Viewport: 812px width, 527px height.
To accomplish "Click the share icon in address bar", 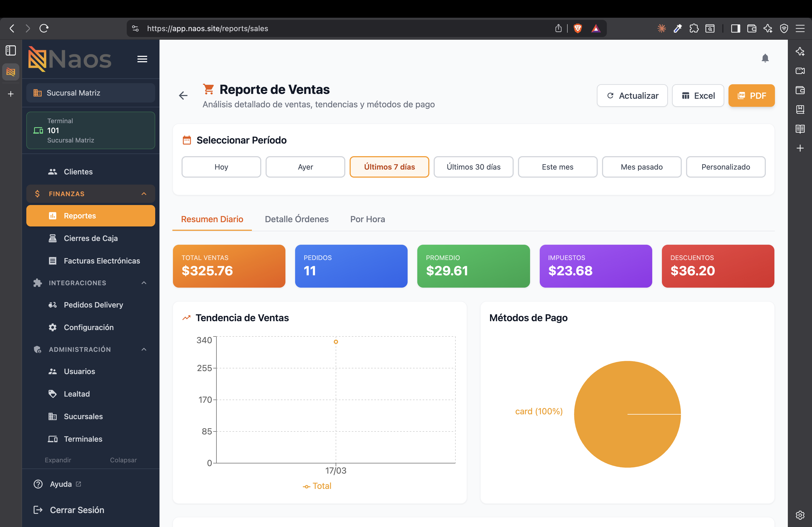I will click(558, 28).
